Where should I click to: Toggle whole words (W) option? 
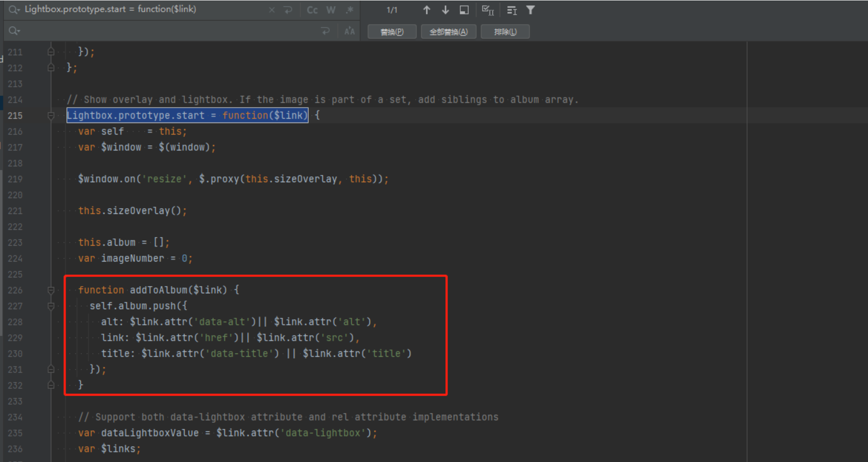click(x=331, y=10)
